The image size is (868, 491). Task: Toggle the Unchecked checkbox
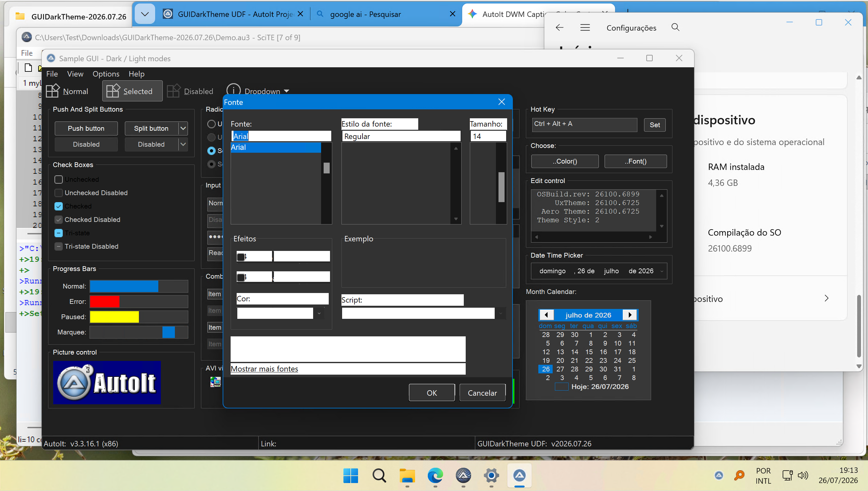pyautogui.click(x=59, y=180)
